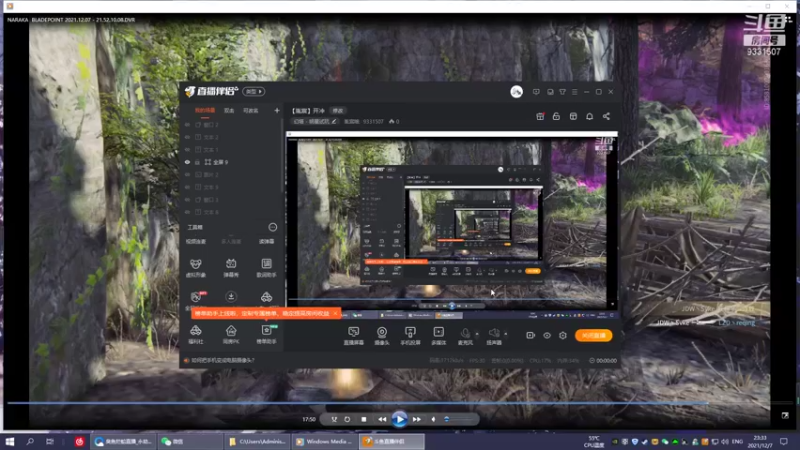Adjust the media player volume slider

pyautogui.click(x=458, y=419)
